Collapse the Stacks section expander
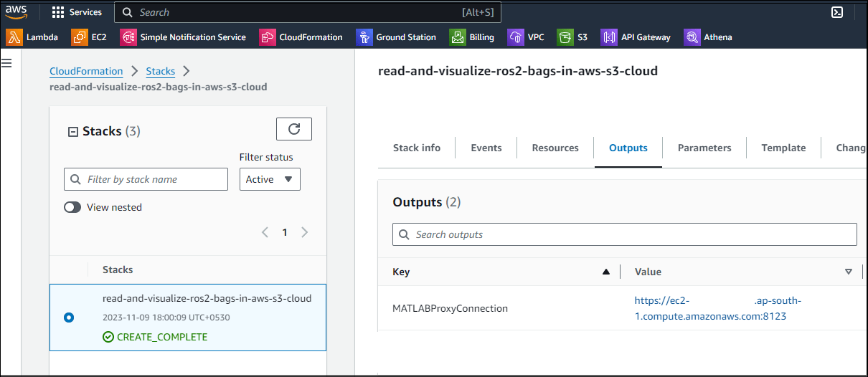The height and width of the screenshot is (377, 868). point(72,132)
